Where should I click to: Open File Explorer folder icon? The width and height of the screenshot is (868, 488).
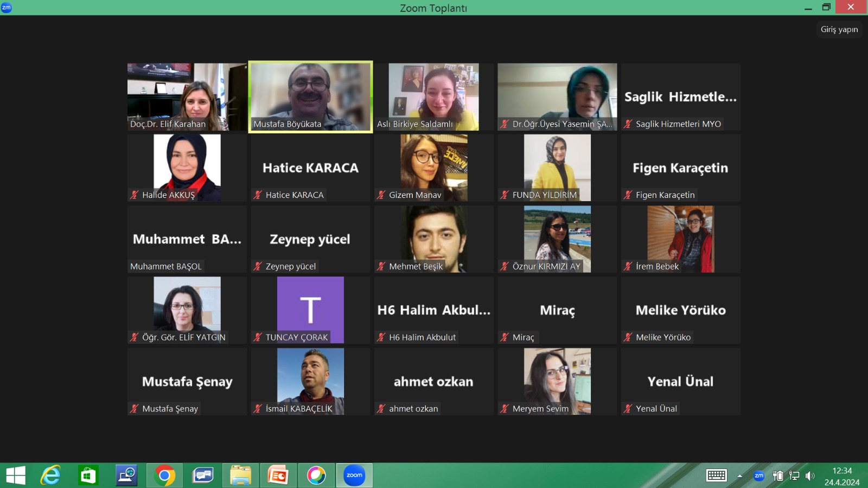(240, 476)
